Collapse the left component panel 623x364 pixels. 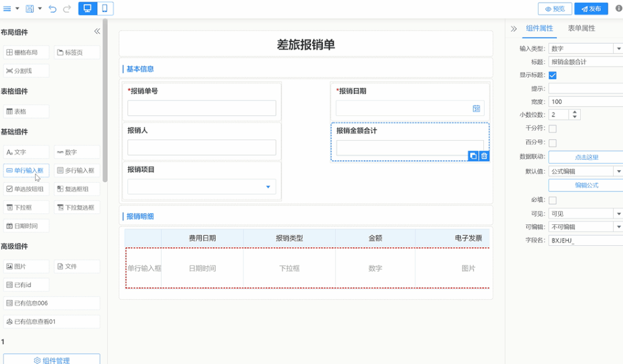97,32
